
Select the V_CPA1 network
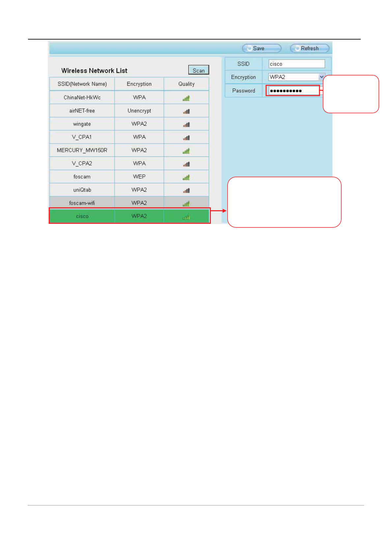click(129, 137)
